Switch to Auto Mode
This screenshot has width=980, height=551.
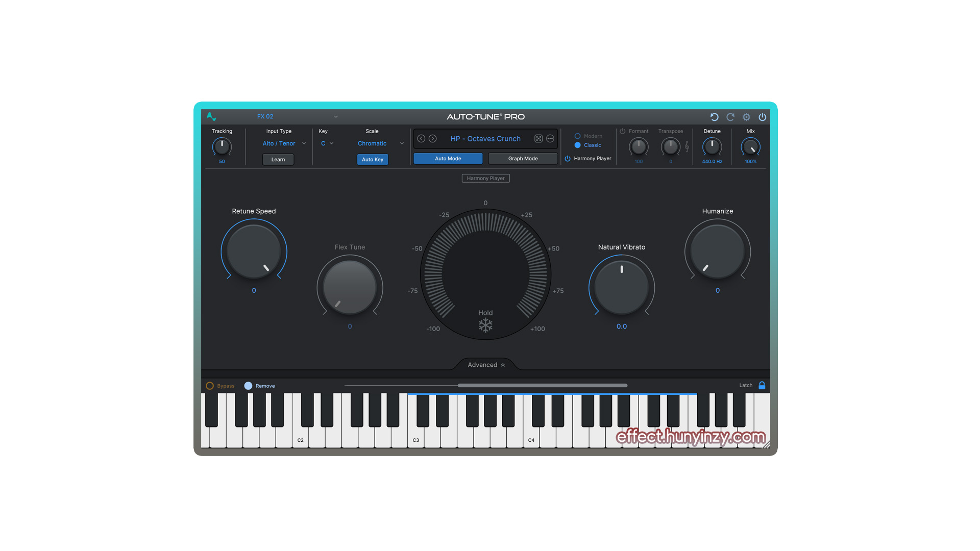point(448,158)
